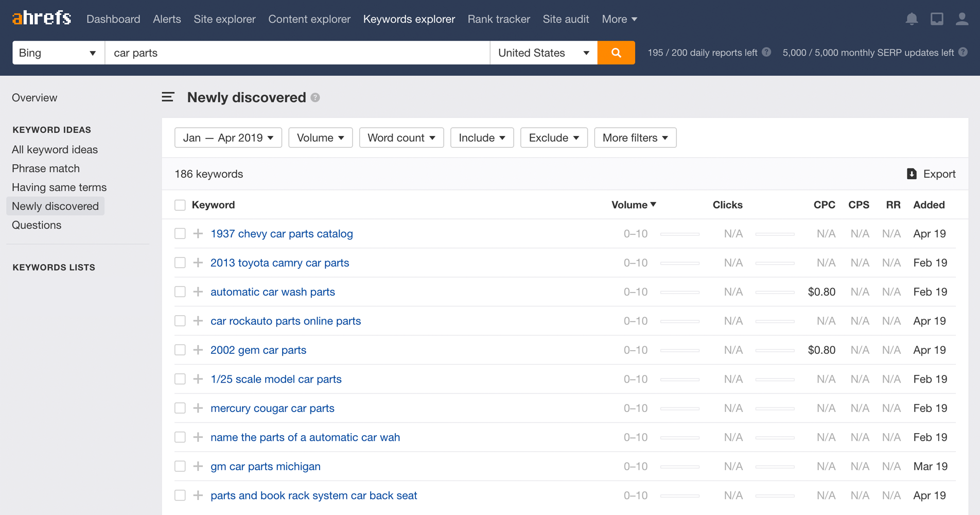The height and width of the screenshot is (515, 980).
Task: Click the help icon next to Newly discovered
Action: (315, 97)
